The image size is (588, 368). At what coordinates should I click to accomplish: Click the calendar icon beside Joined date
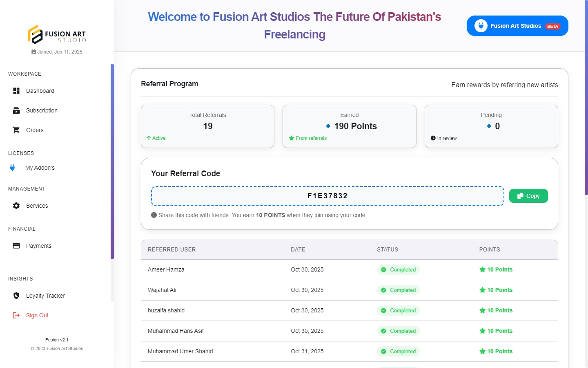33,52
